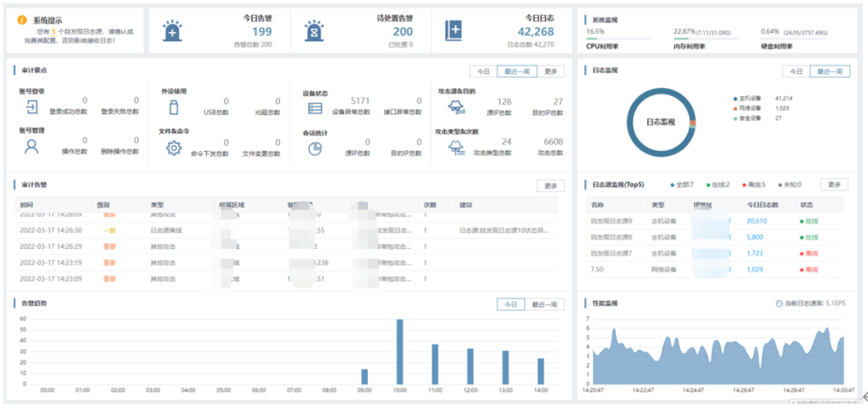Image resolution: width=868 pixels, height=409 pixels.
Task: Open log count 1,029 for 7.50 device
Action: coord(755,269)
